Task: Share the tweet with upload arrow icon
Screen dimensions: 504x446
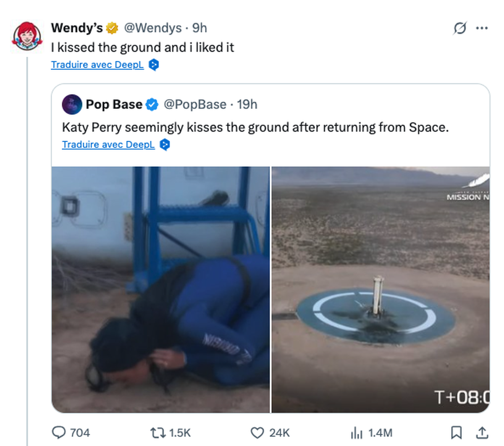Action: coord(482,432)
